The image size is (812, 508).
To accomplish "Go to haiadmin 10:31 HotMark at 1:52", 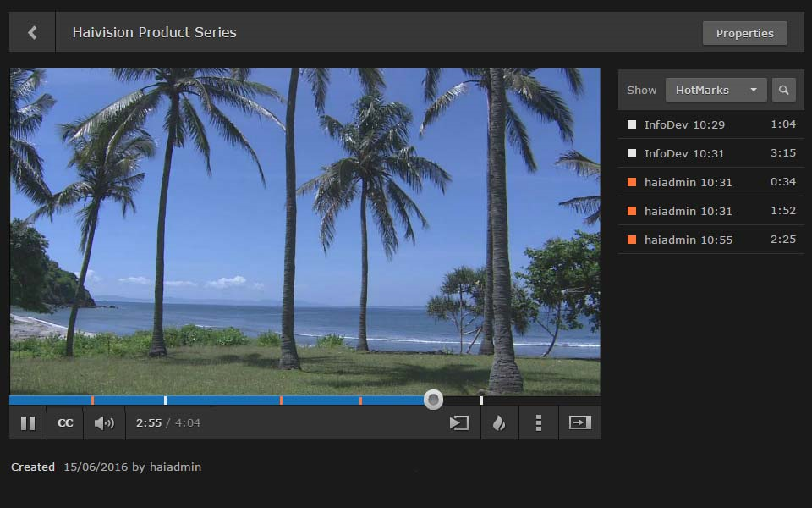I will click(710, 211).
